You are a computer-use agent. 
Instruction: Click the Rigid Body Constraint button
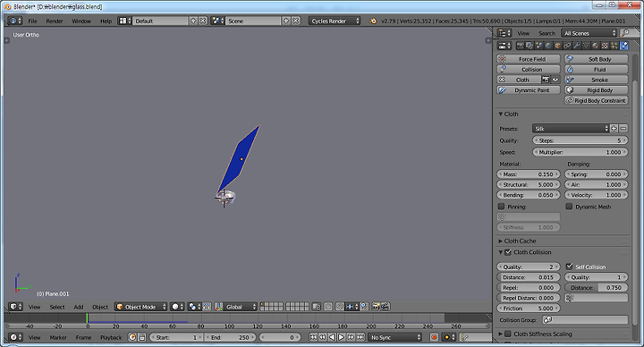point(597,100)
